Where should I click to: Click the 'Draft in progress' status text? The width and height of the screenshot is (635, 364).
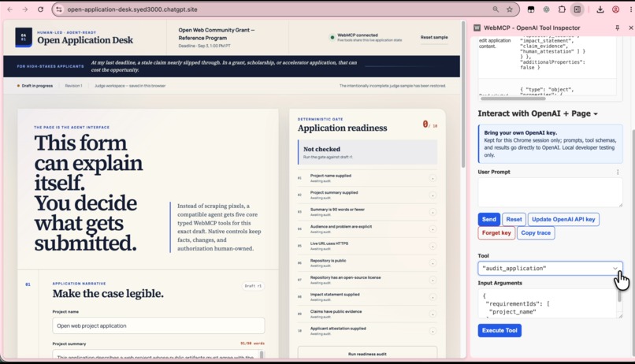point(37,86)
